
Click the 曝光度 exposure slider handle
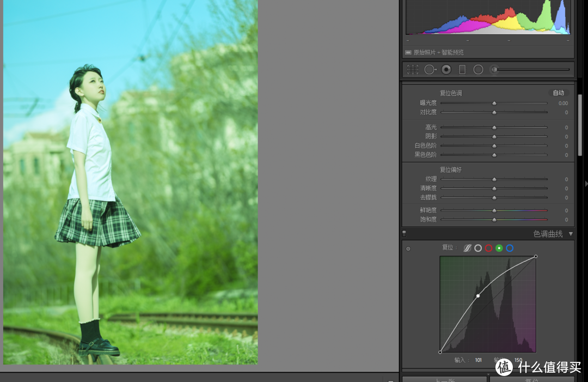[494, 103]
